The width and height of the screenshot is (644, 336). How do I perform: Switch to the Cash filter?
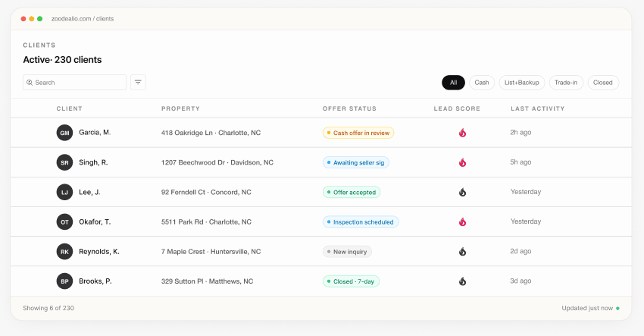(x=482, y=83)
